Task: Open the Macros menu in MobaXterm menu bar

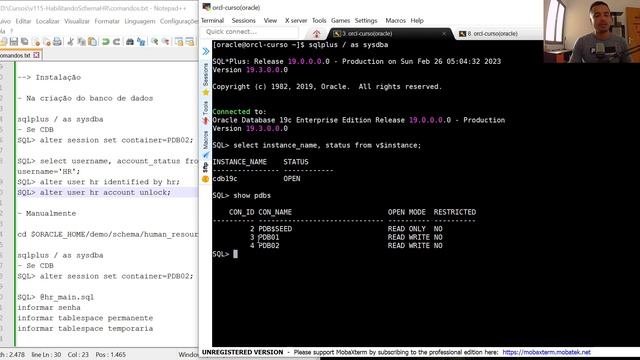Action: pyautogui.click(x=396, y=20)
